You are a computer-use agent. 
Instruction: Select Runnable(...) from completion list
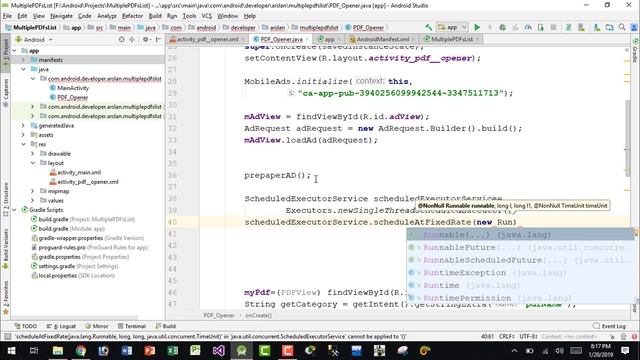(x=520, y=235)
